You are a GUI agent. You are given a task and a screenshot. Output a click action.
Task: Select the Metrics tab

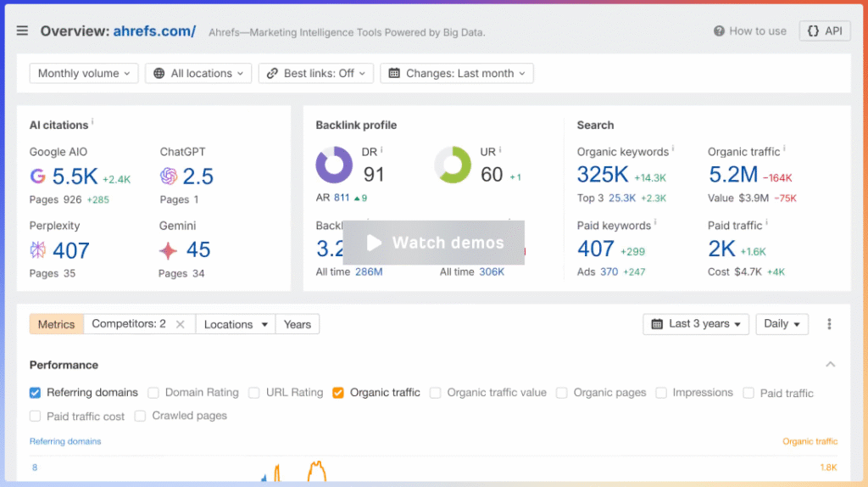56,324
